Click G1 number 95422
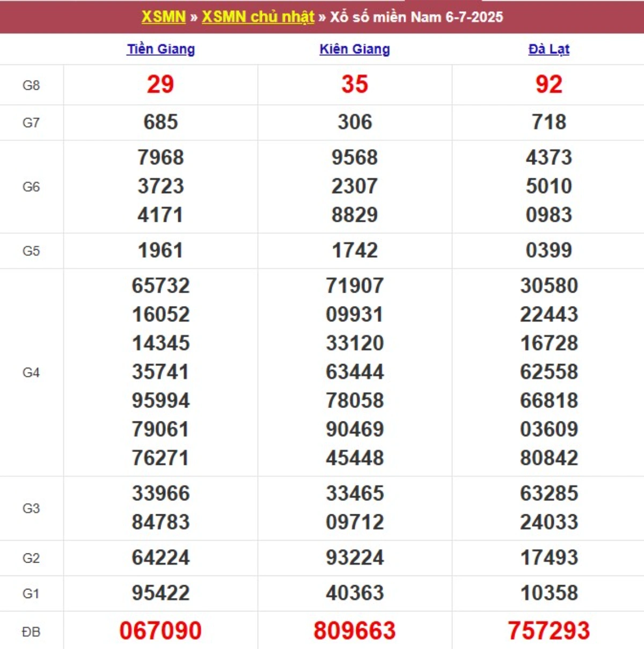Image resolution: width=644 pixels, height=649 pixels. pyautogui.click(x=160, y=593)
